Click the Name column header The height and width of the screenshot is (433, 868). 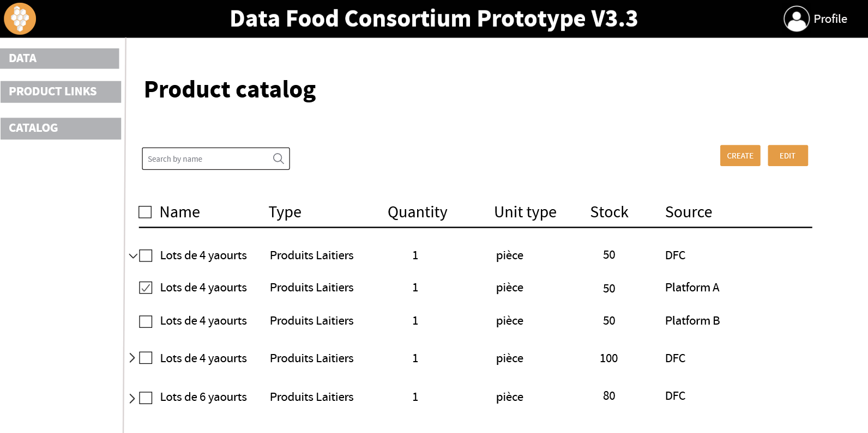tap(180, 212)
